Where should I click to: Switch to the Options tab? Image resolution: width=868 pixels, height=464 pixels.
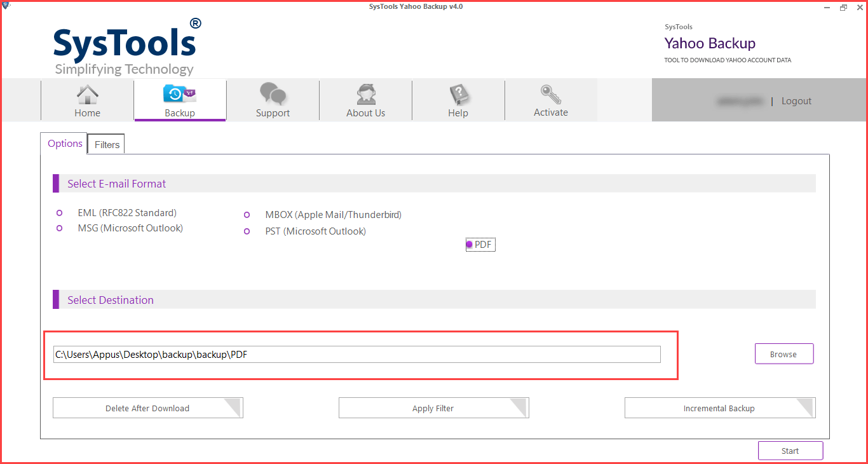65,143
